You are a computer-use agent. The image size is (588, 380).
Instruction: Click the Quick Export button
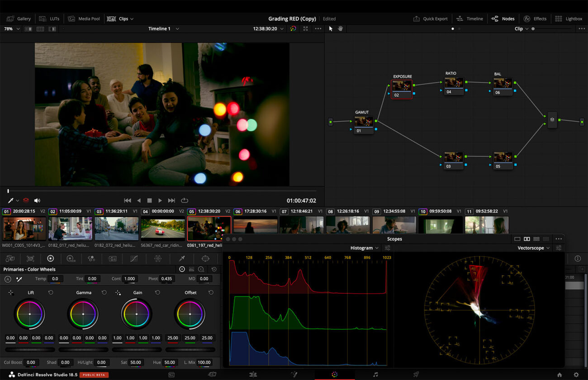431,19
